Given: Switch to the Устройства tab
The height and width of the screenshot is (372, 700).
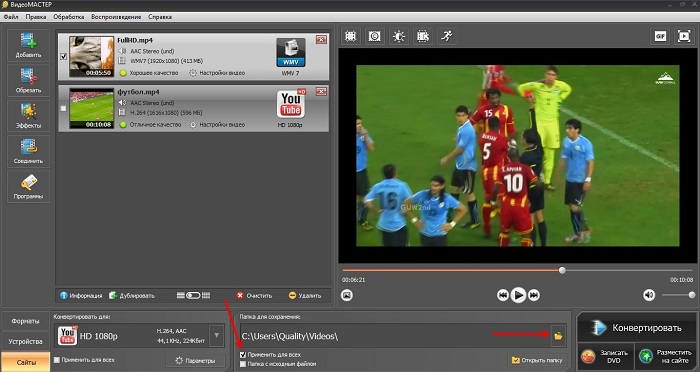Looking at the screenshot, I should pos(25,342).
